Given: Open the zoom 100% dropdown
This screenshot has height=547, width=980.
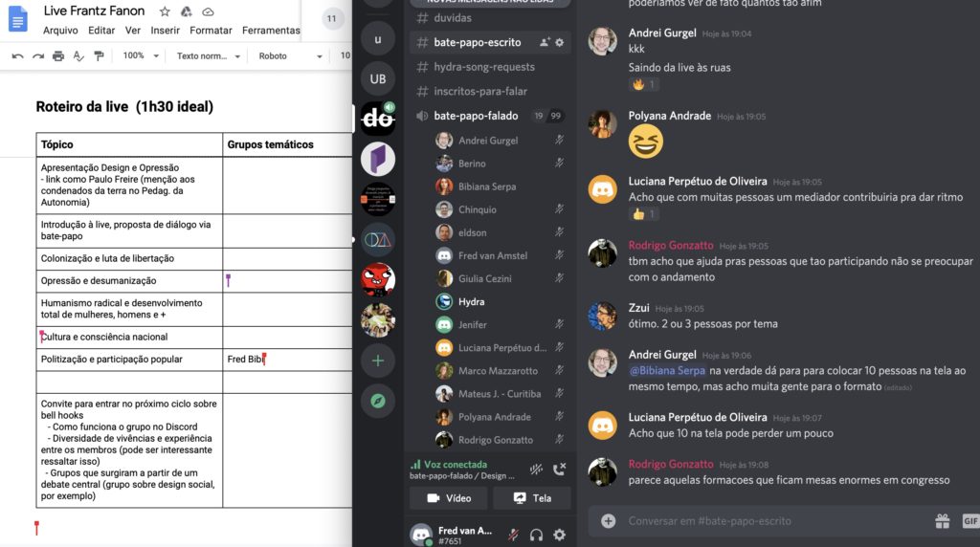Looking at the screenshot, I should [141, 55].
